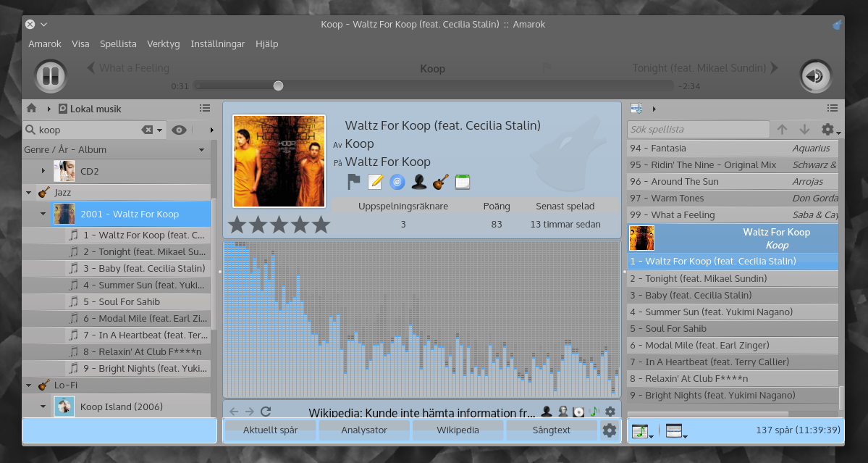The height and width of the screenshot is (463, 868).
Task: Go to the media sources home icon
Action: [x=32, y=109]
